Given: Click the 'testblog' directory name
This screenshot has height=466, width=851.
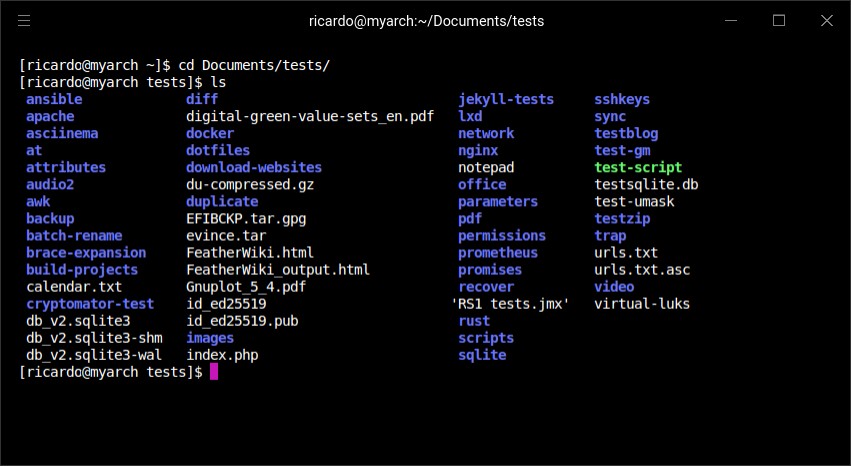Looking at the screenshot, I should click(x=626, y=133).
